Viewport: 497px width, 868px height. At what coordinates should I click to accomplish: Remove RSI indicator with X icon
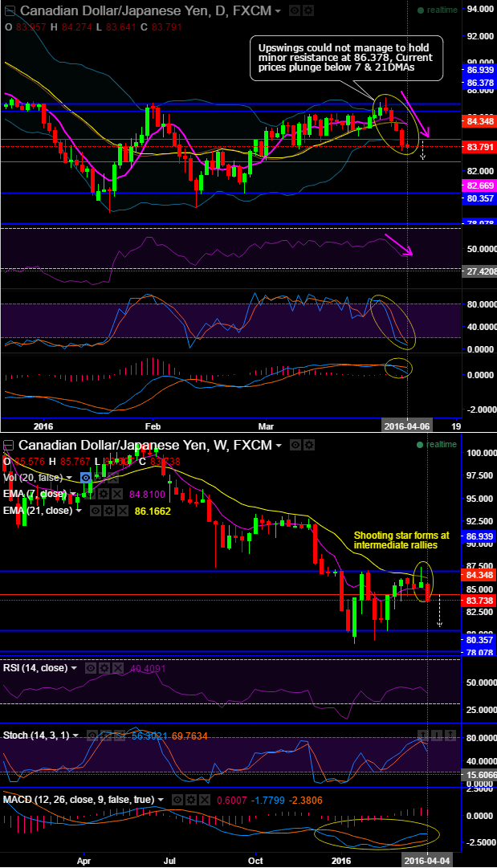point(117,668)
